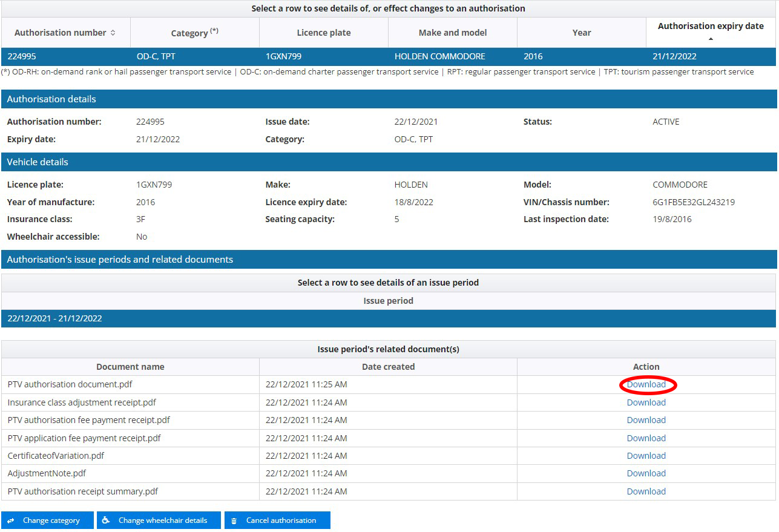Click licence expiry date 18/8/2022
The width and height of the screenshot is (779, 532).
coord(414,202)
